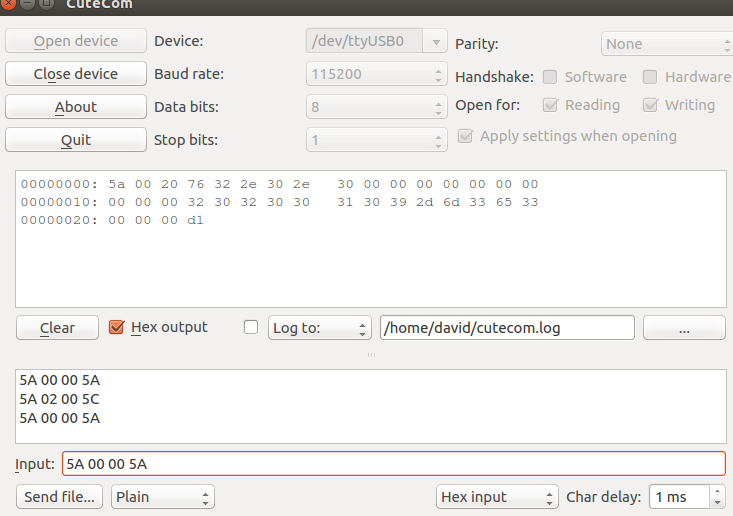733x516 pixels.
Task: Toggle the Reading checkbox
Action: pyautogui.click(x=550, y=105)
